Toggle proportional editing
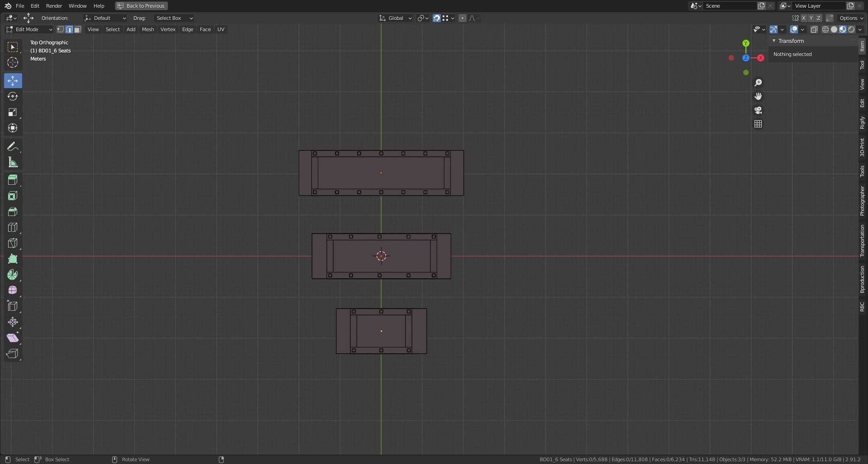Image resolution: width=868 pixels, height=464 pixels. [x=462, y=18]
